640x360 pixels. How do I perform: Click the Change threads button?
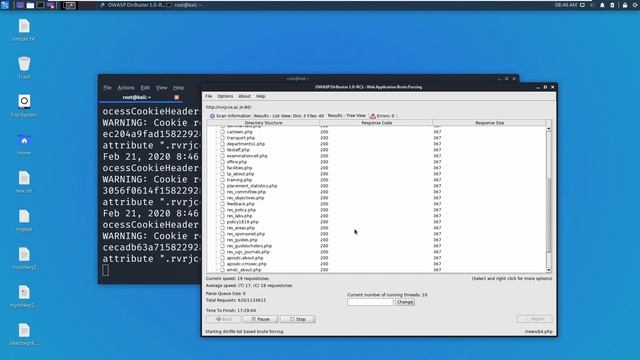coord(405,302)
